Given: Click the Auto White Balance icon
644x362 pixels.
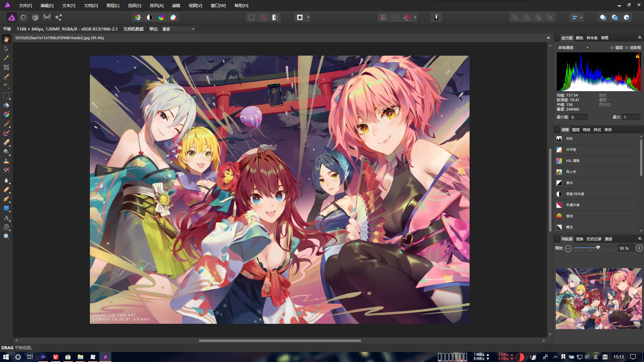Looking at the screenshot, I should click(173, 17).
